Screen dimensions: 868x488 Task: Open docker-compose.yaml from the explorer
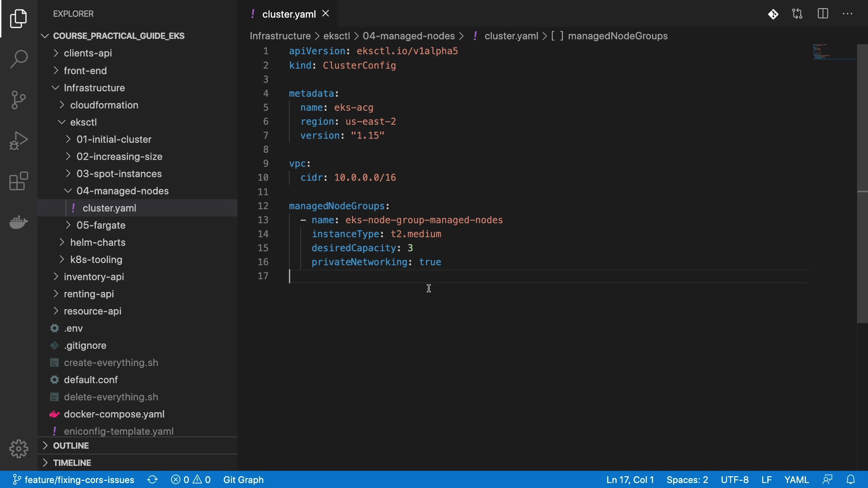tap(114, 414)
